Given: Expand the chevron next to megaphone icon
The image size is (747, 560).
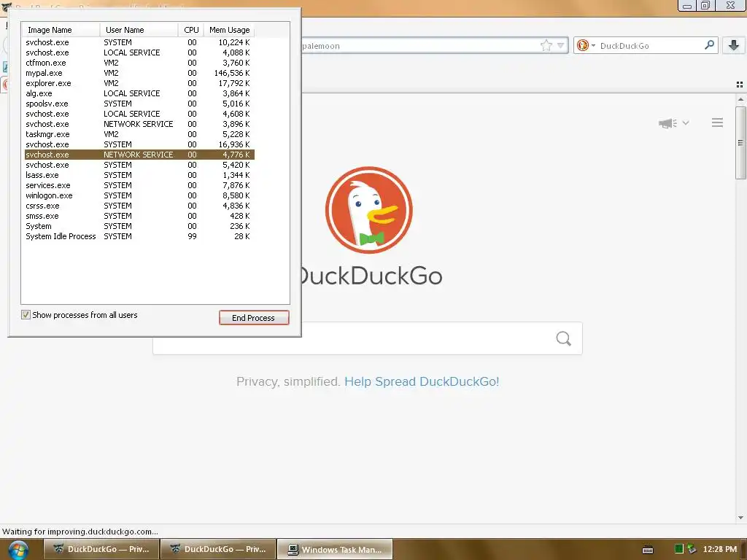Looking at the screenshot, I should (x=686, y=122).
